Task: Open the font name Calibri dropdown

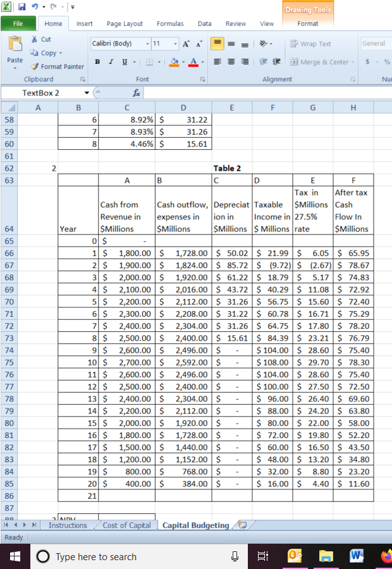Action: [x=147, y=44]
